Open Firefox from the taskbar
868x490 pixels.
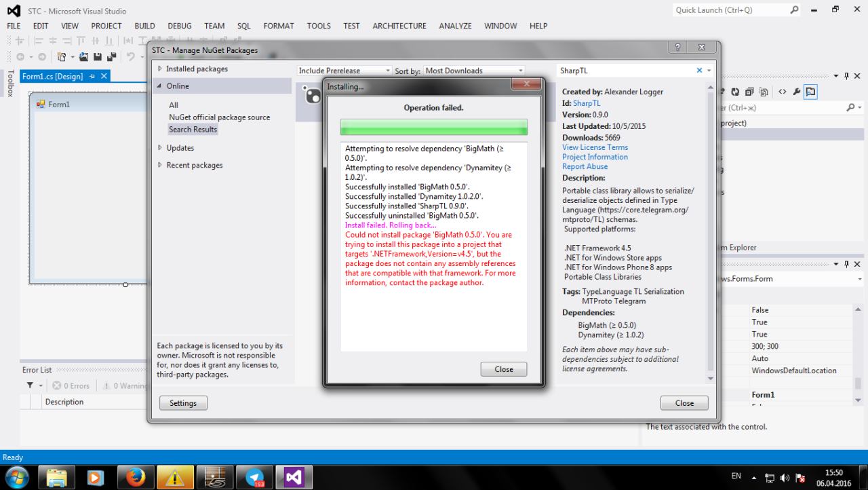tap(136, 478)
